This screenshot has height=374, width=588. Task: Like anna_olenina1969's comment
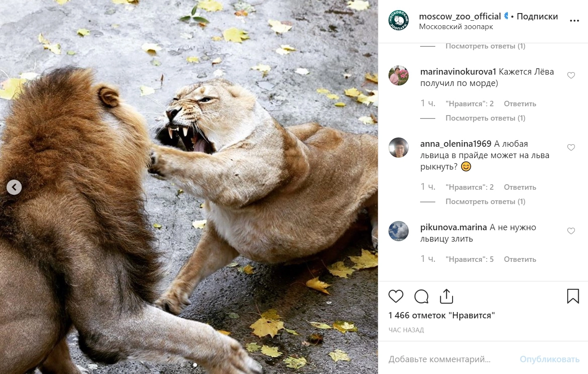[x=571, y=148]
